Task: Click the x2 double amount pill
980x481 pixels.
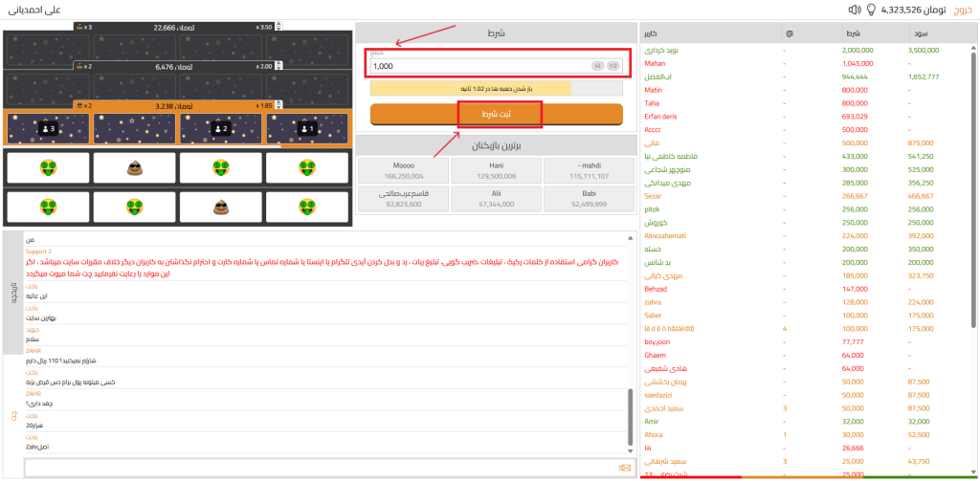Action: pos(597,66)
